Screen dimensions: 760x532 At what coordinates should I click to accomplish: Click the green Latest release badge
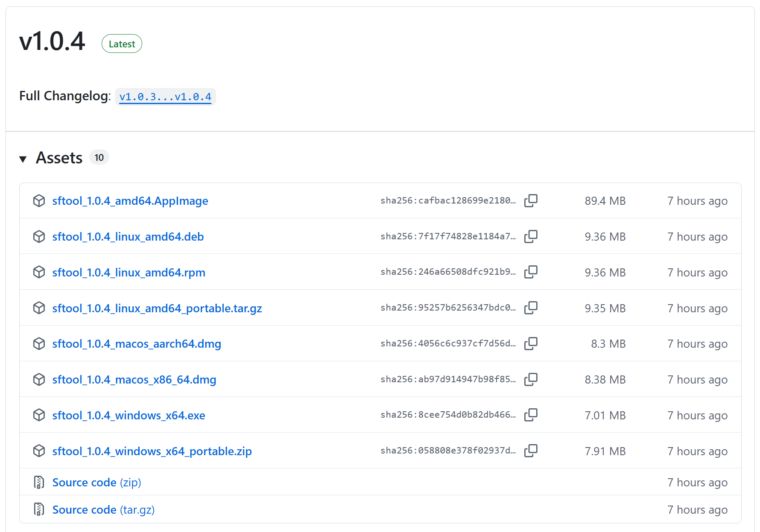[x=122, y=44]
